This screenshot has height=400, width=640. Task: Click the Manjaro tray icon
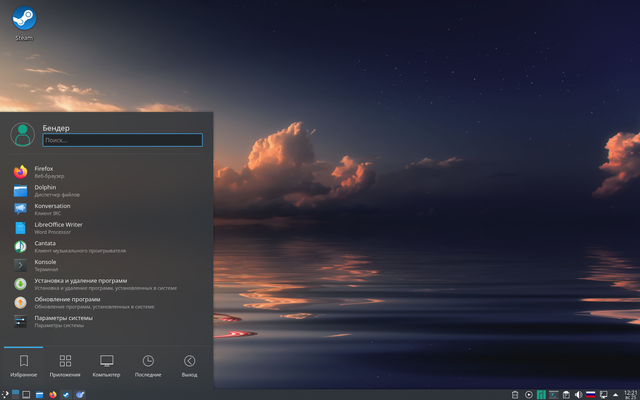coord(541,395)
